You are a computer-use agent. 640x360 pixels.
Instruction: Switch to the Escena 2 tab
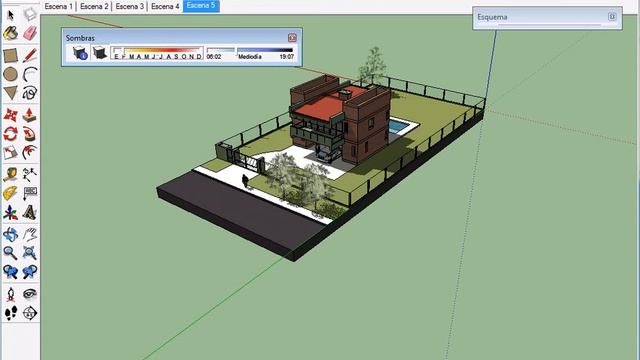click(94, 7)
